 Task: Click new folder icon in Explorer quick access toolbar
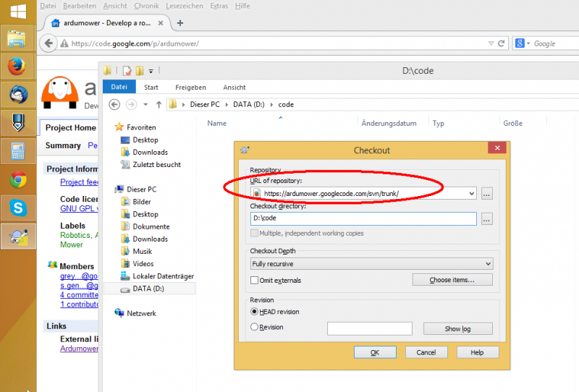click(140, 70)
